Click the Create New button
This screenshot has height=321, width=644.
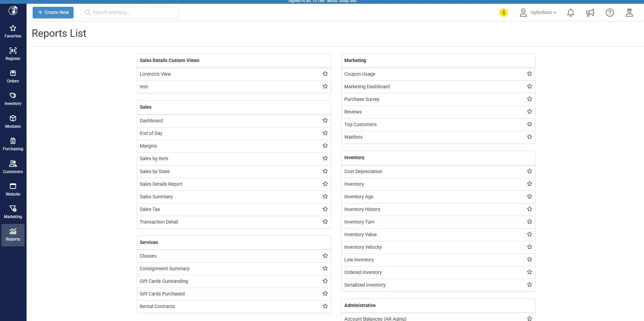click(53, 12)
